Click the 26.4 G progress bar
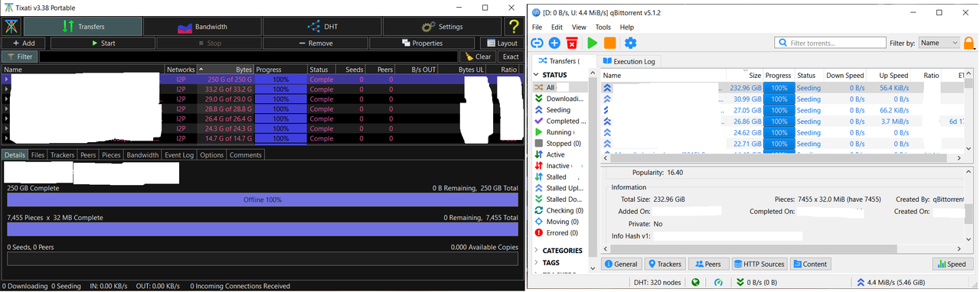980x292 pixels. point(280,118)
